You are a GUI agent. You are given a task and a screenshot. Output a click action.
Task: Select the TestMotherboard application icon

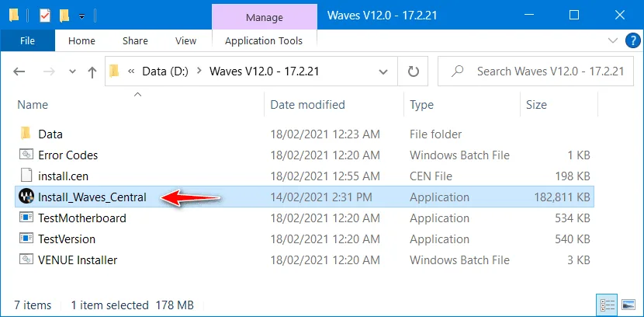[26, 218]
